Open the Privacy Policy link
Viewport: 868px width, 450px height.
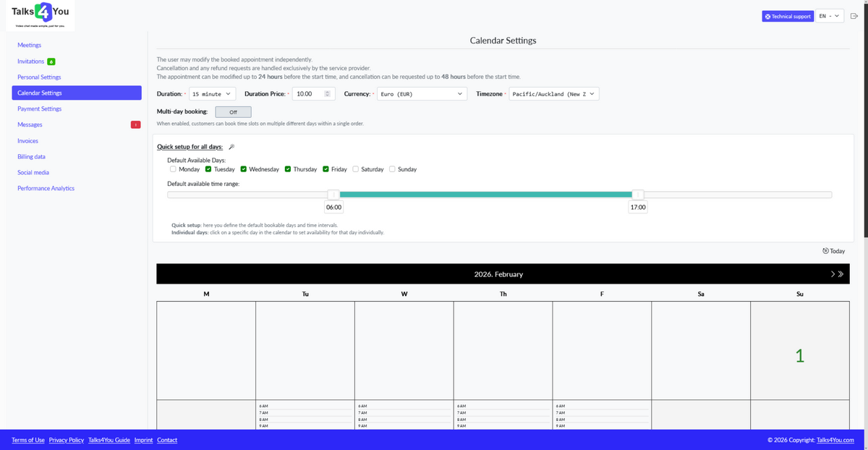(x=67, y=440)
